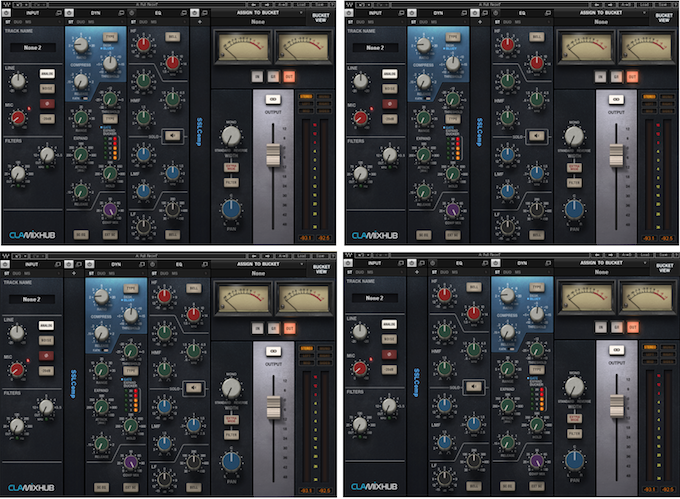
Task: Open the Waves logo menu in top-left window
Action: point(7,4)
